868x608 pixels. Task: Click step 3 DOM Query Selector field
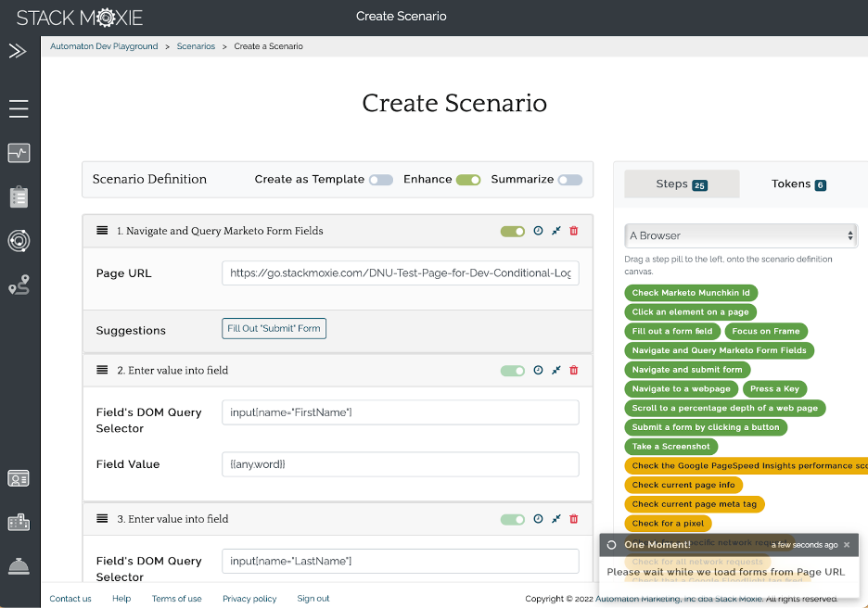tap(401, 561)
